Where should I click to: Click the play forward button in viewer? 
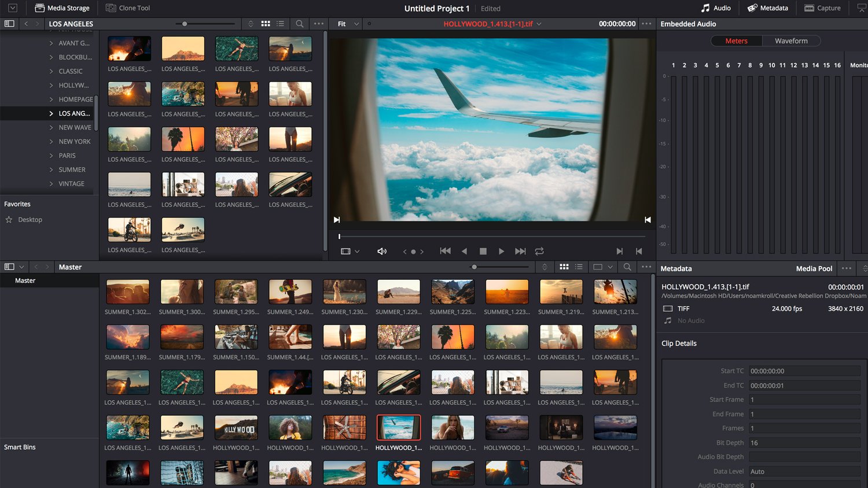point(501,252)
